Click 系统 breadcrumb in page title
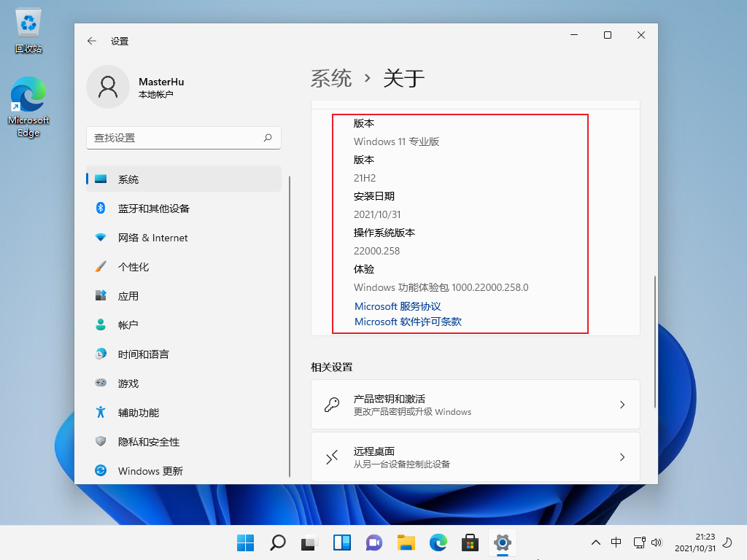Viewport: 747px width, 560px height. [x=331, y=78]
